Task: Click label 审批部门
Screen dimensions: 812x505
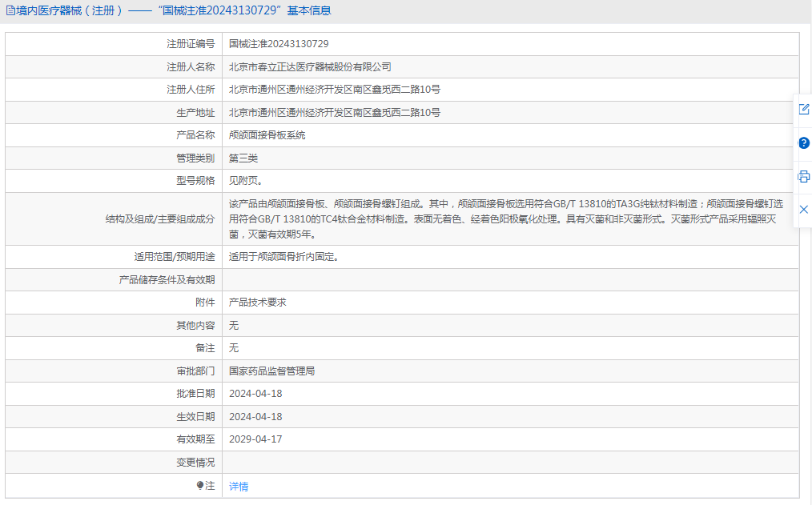Action: [195, 371]
